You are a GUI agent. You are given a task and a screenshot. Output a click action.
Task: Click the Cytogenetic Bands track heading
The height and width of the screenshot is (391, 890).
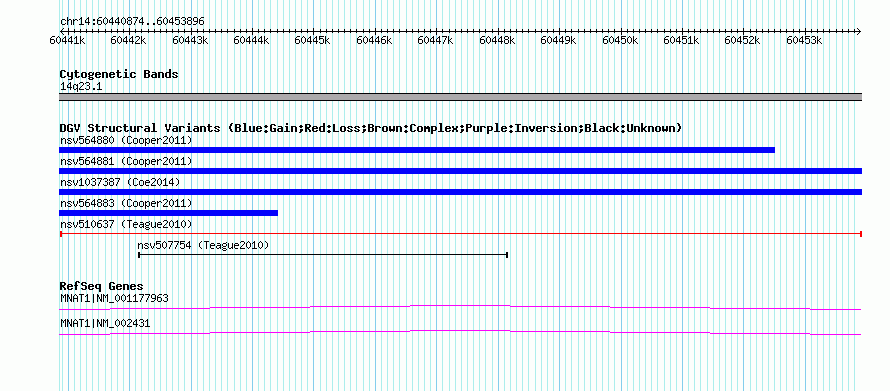point(119,74)
